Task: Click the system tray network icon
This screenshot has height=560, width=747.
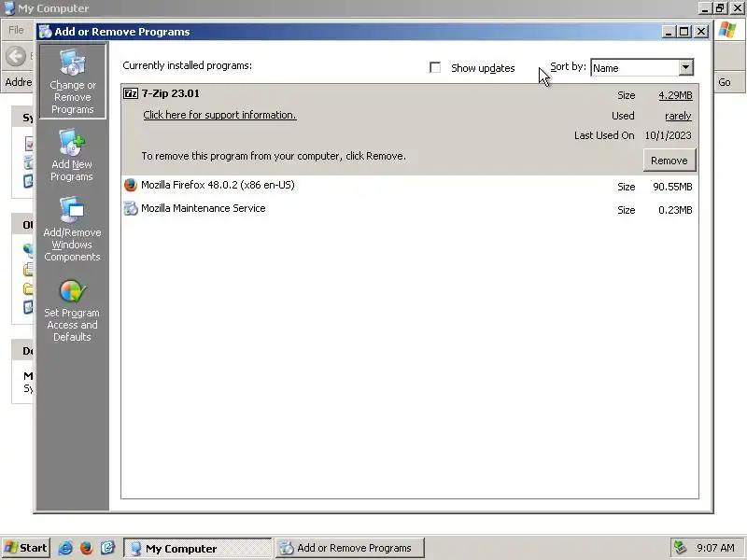Action: (681, 548)
